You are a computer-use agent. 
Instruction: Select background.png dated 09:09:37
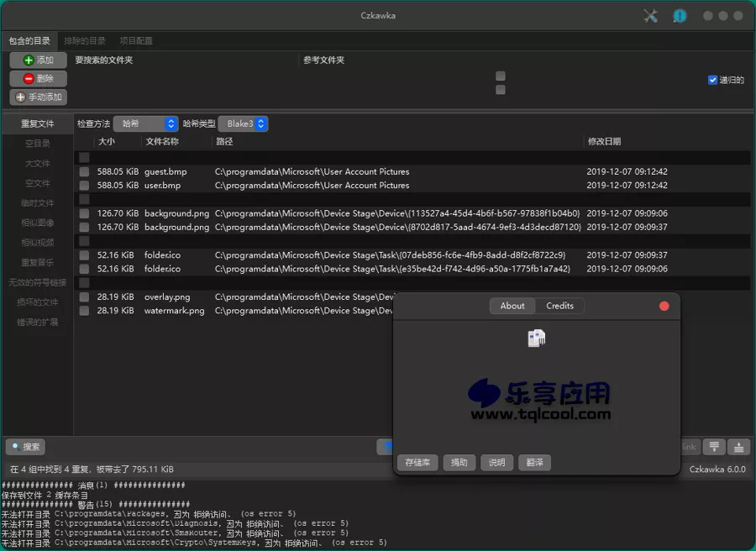tap(84, 227)
